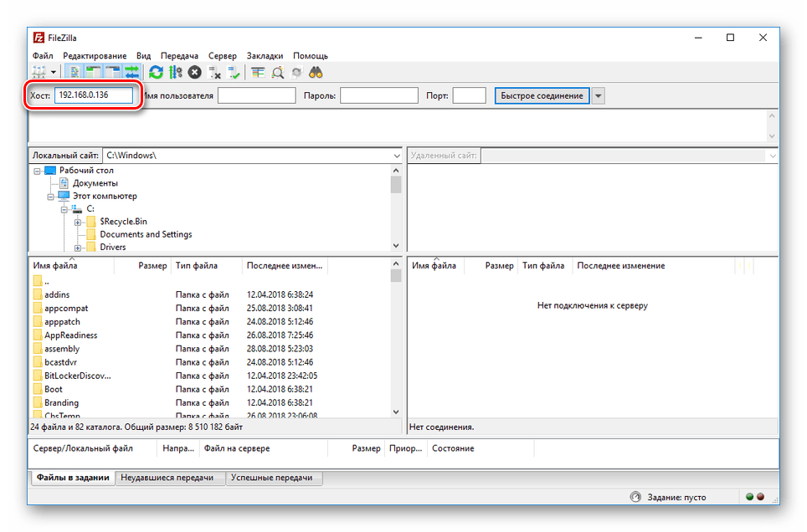Sort local files by Последнее измен... column
The image size is (807, 532).
(285, 265)
